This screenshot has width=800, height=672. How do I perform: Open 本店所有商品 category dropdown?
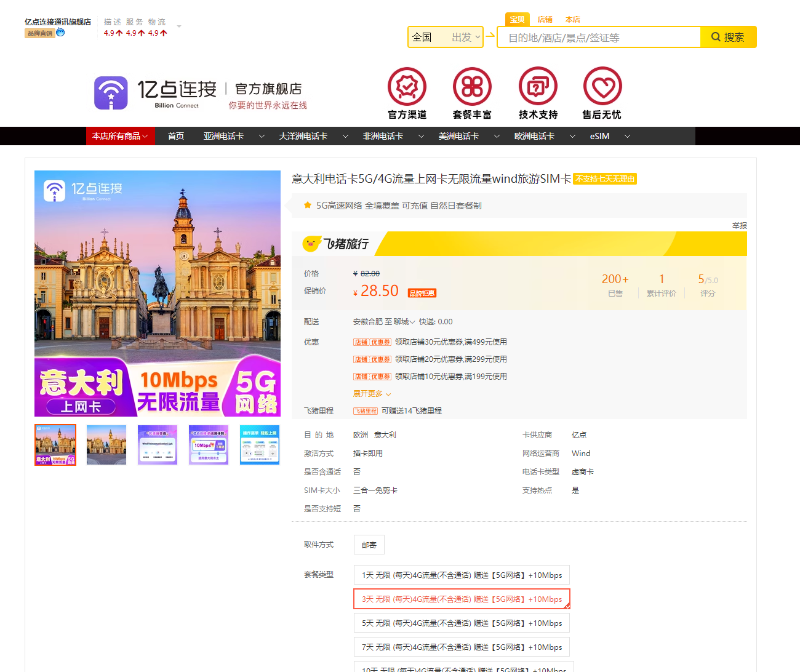tap(120, 136)
